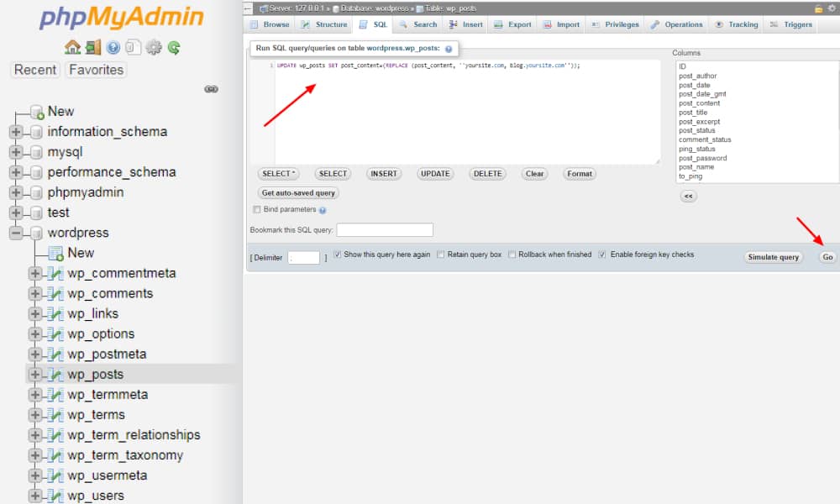The height and width of the screenshot is (504, 840).
Task: Open the Recent tables button
Action: click(x=35, y=70)
